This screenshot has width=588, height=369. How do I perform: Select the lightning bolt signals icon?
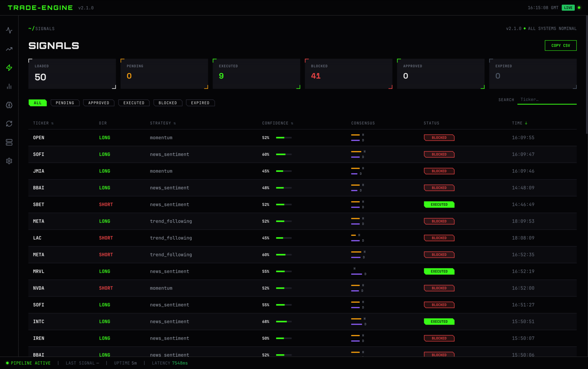pos(9,68)
